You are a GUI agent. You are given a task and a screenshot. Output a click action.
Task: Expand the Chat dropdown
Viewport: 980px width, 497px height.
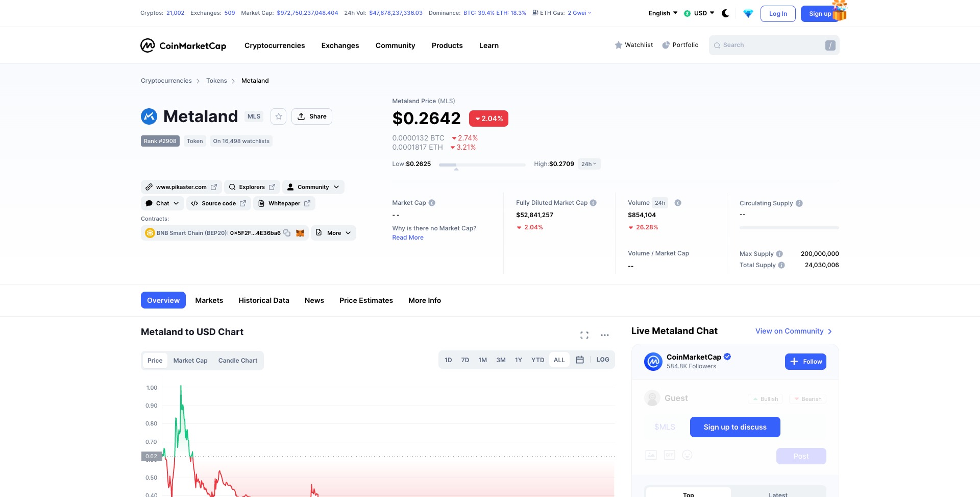(x=162, y=203)
